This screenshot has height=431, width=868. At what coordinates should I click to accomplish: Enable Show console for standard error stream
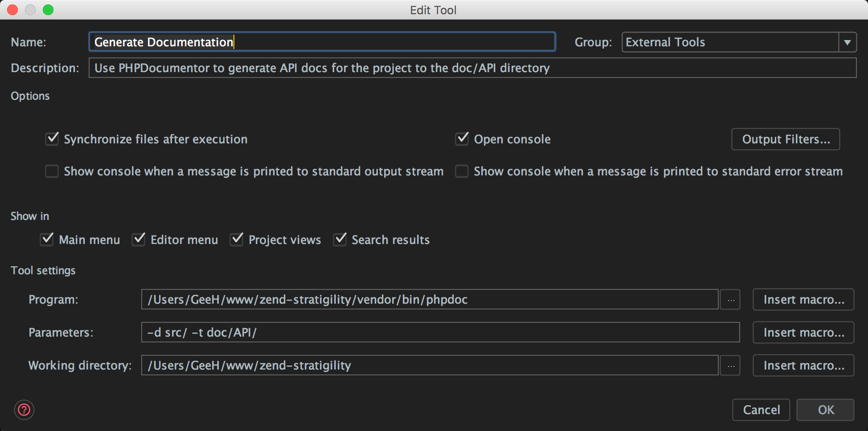click(x=462, y=171)
